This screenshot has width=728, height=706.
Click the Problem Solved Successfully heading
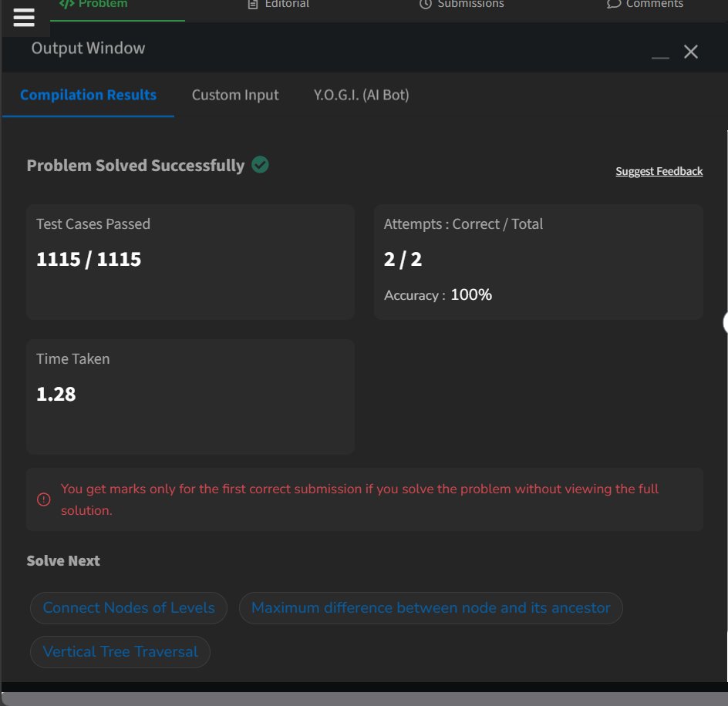coord(136,165)
